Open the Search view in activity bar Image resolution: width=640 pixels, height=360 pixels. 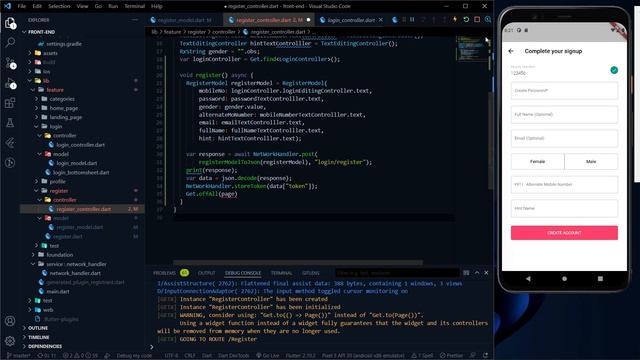pos(10,42)
